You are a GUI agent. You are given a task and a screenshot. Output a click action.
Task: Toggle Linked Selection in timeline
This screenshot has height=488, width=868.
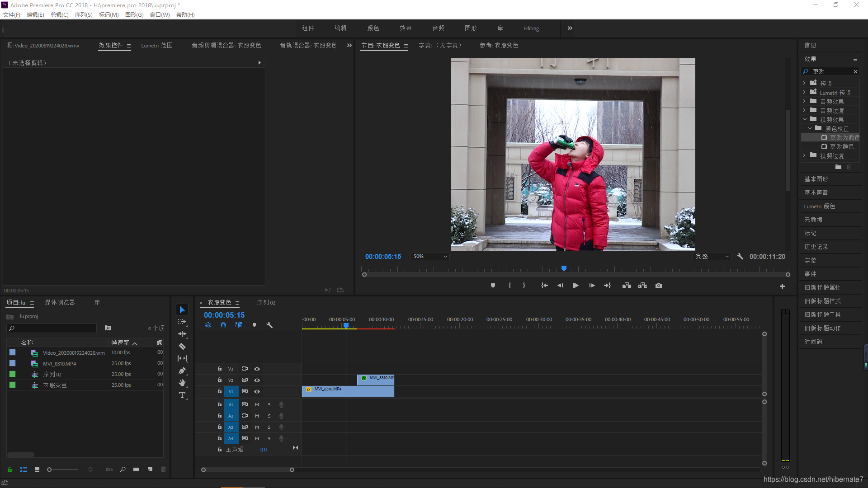[239, 325]
